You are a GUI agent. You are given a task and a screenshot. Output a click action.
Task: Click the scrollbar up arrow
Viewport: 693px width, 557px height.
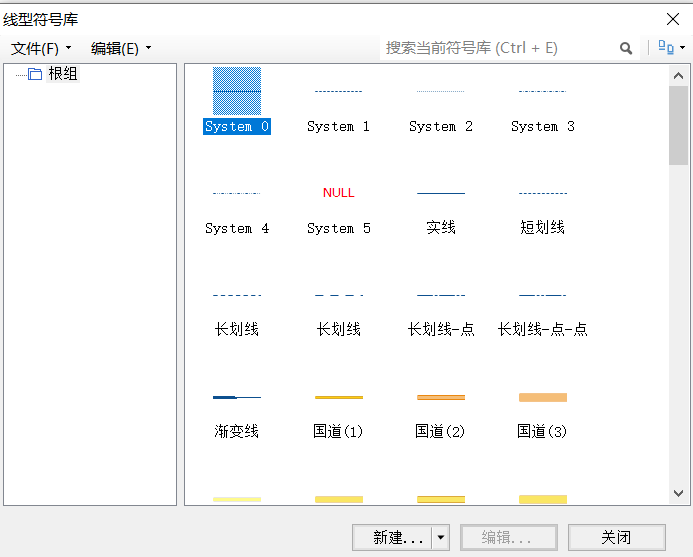pyautogui.click(x=678, y=76)
